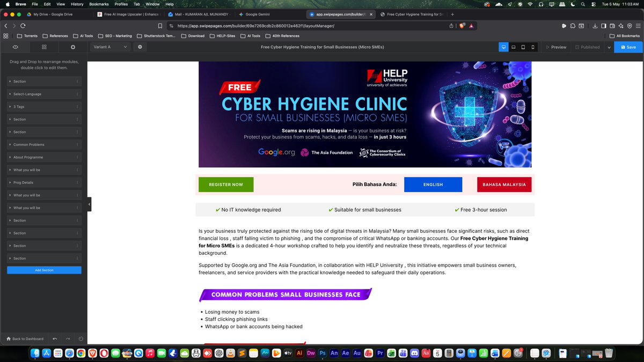Image resolution: width=644 pixels, height=362 pixels.
Task: Click the share icon in address bar
Action: (451, 26)
